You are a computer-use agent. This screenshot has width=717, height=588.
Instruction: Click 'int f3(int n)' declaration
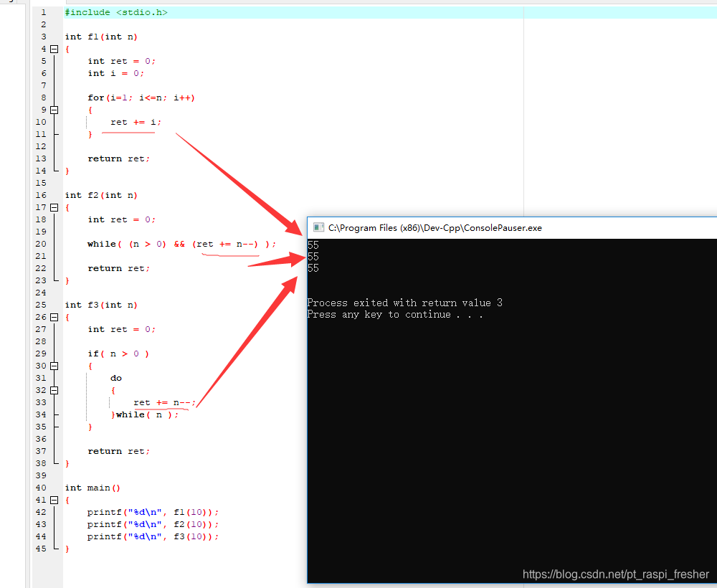click(101, 305)
